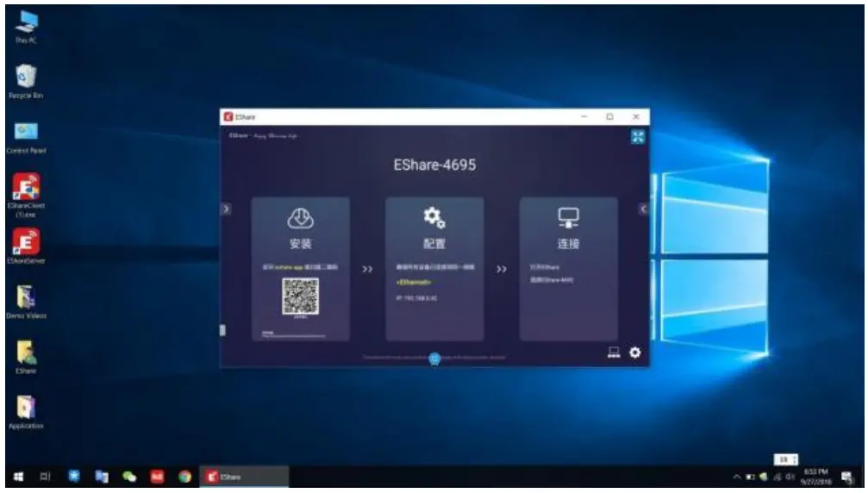Click the network monitor icon above 连接

[x=569, y=217]
